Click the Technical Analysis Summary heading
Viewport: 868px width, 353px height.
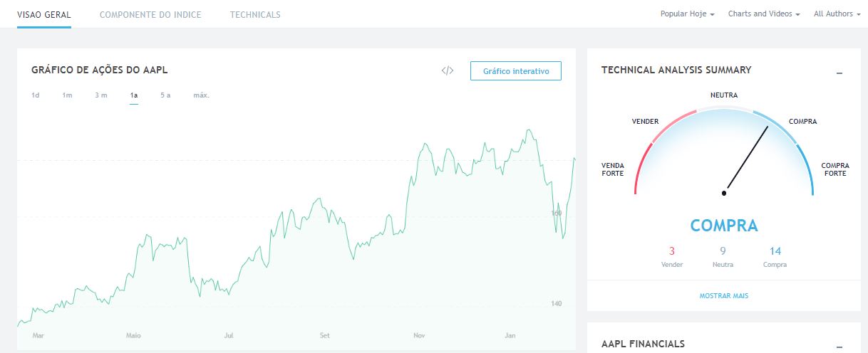coord(676,70)
